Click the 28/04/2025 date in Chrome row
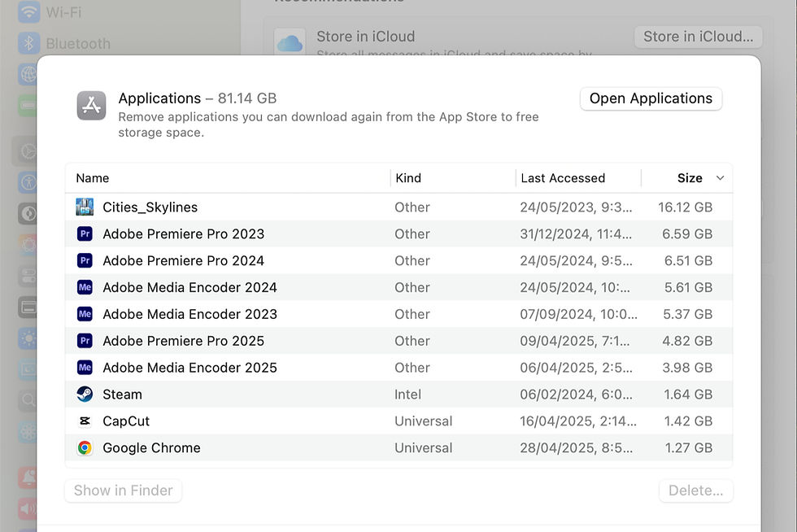Image resolution: width=797 pixels, height=532 pixels. click(576, 447)
